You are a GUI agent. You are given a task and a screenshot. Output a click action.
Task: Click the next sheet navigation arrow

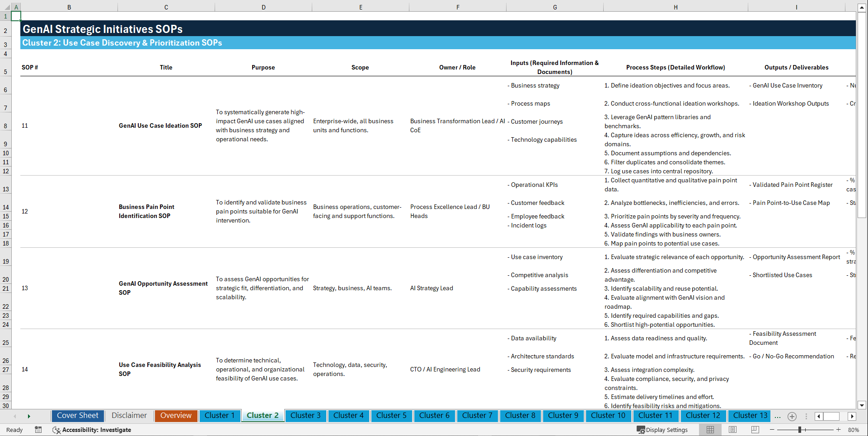(29, 416)
